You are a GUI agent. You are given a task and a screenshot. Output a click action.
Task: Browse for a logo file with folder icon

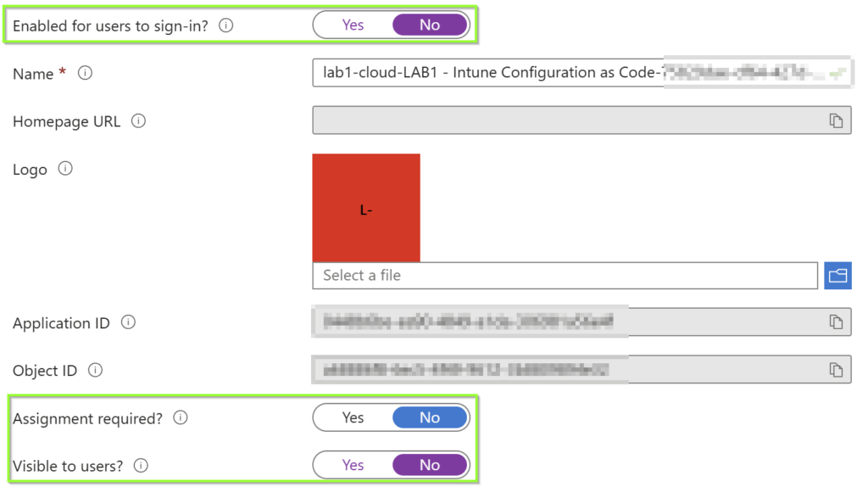point(837,276)
